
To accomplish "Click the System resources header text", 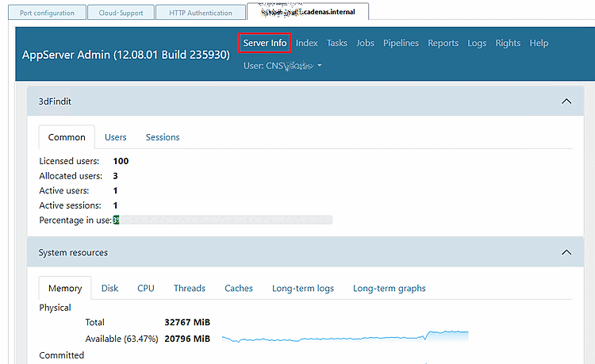I will [73, 252].
